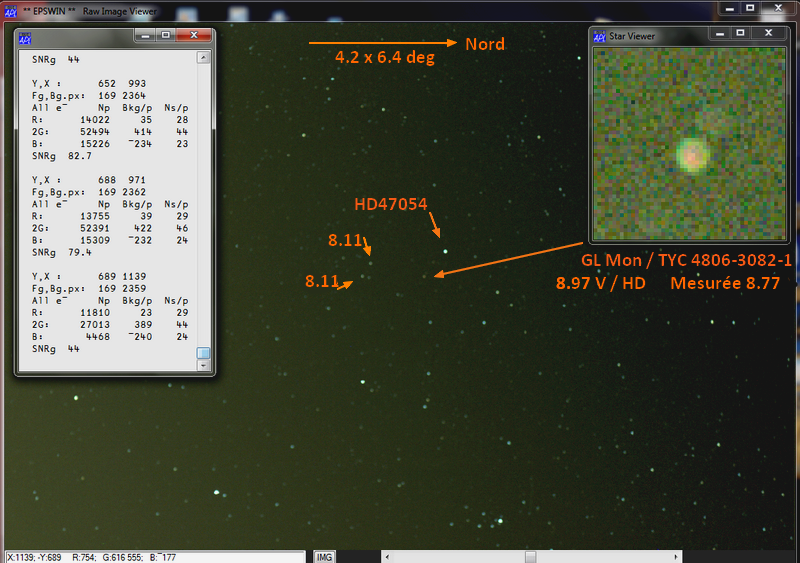The width and height of the screenshot is (800, 563).
Task: Click the HD47054 star in the image
Action: [x=446, y=251]
